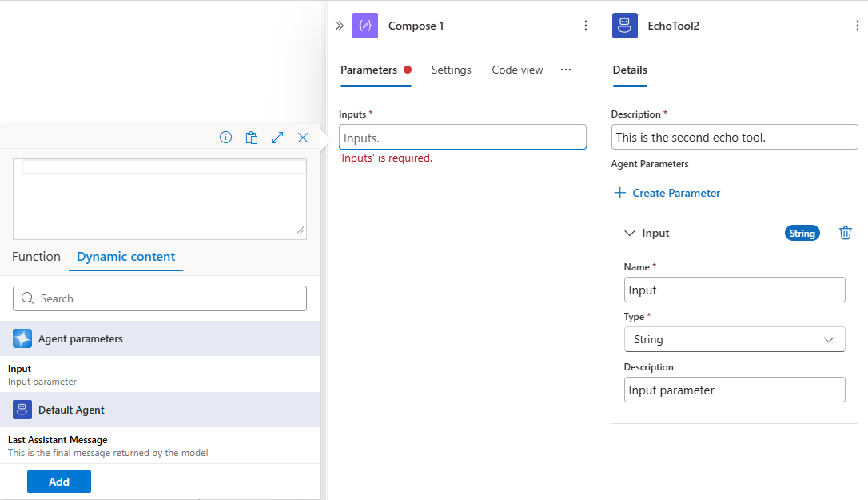Click the Default Agent icon in dynamic content

click(x=22, y=410)
